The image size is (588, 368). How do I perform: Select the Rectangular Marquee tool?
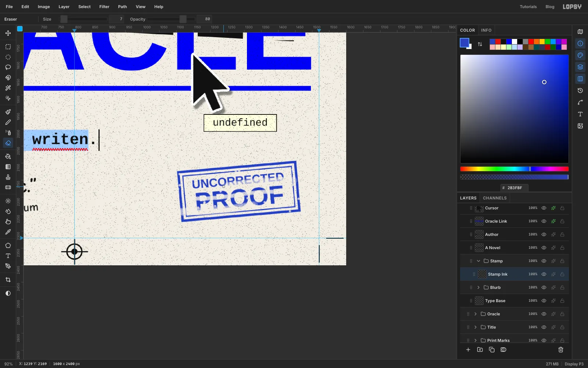pyautogui.click(x=8, y=47)
